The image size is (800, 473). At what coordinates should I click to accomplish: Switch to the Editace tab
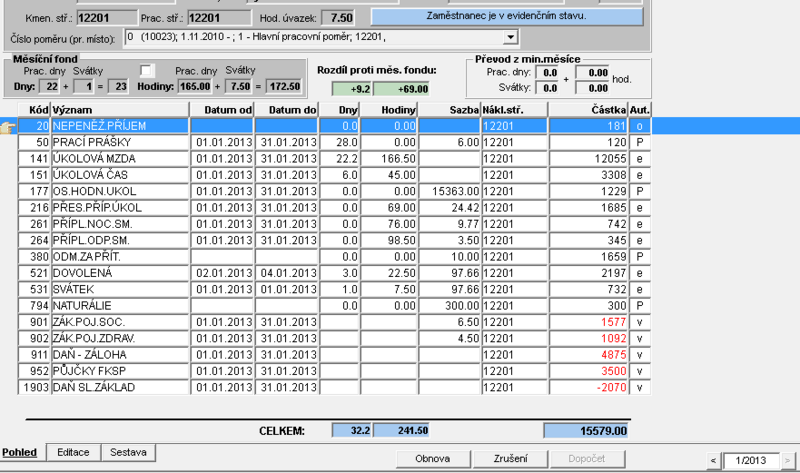tap(73, 453)
